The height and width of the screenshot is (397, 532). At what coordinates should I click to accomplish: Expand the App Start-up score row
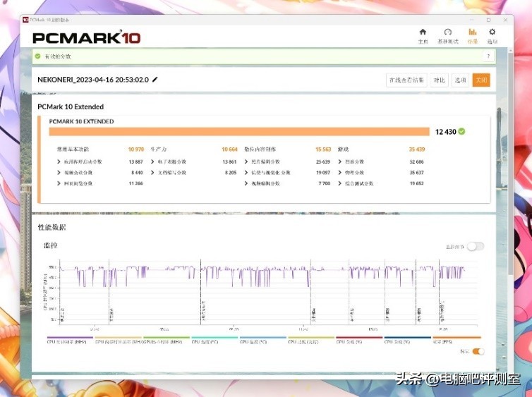pyautogui.click(x=59, y=161)
